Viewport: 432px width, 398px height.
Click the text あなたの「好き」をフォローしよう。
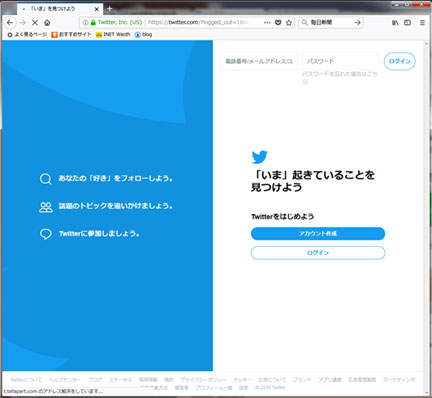point(116,178)
